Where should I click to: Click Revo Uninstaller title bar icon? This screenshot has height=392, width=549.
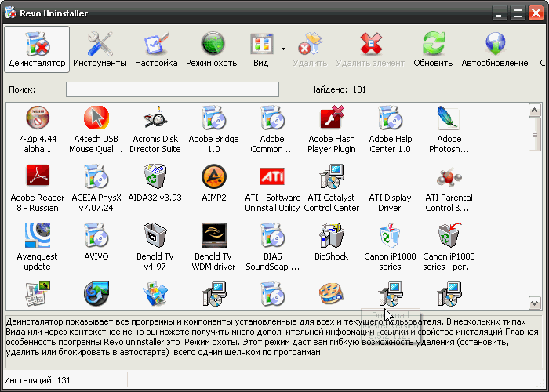10,13
